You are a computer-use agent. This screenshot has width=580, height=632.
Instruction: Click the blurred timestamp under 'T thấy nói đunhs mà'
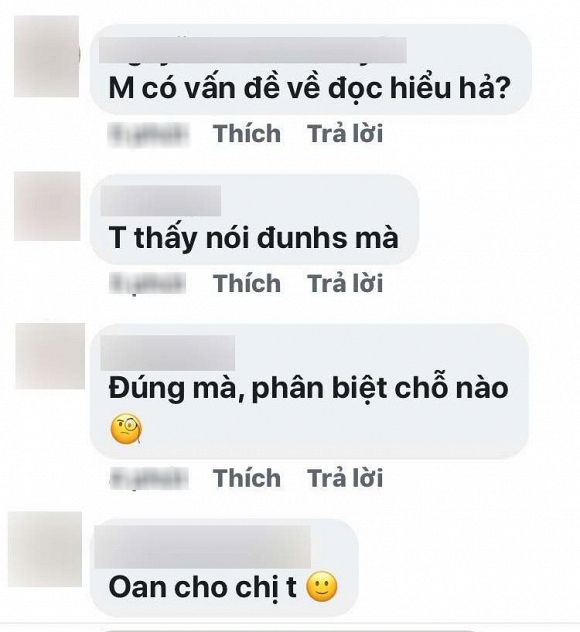pos(148,283)
